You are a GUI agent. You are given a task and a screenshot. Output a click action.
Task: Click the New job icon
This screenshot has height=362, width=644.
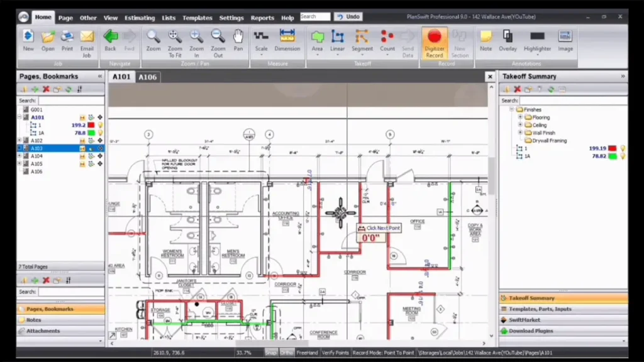[x=28, y=41]
